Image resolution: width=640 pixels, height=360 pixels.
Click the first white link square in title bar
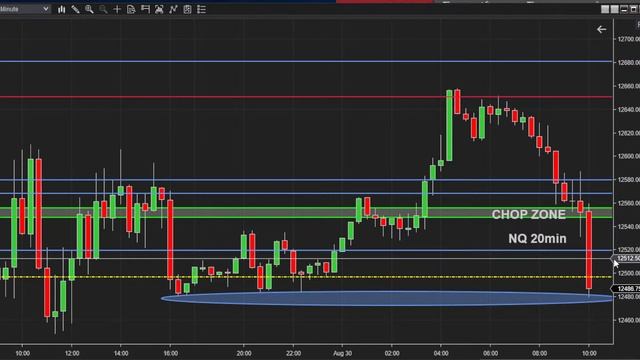click(x=605, y=9)
